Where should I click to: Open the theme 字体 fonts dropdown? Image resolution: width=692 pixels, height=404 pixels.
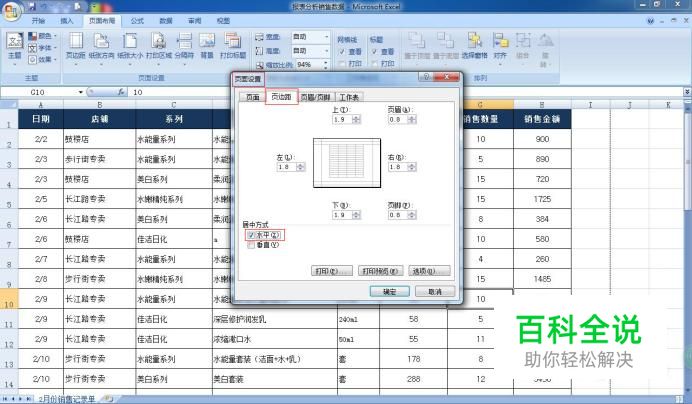[43, 47]
